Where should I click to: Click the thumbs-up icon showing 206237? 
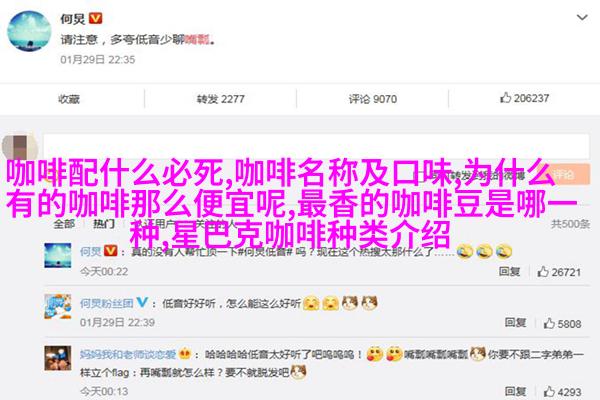pyautogui.click(x=505, y=98)
